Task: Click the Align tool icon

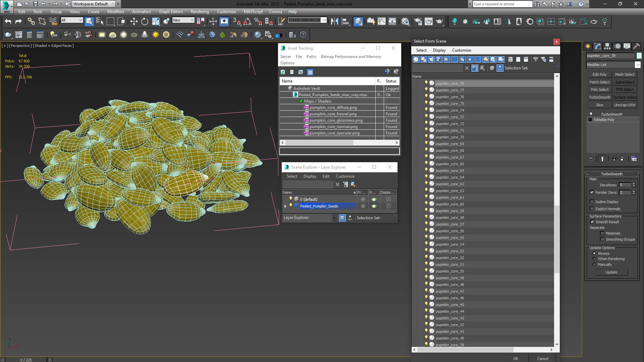Action: coord(345,21)
